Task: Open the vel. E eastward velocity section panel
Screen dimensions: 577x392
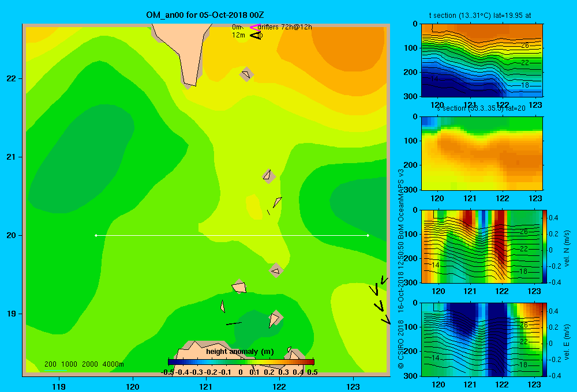Action: point(482,340)
